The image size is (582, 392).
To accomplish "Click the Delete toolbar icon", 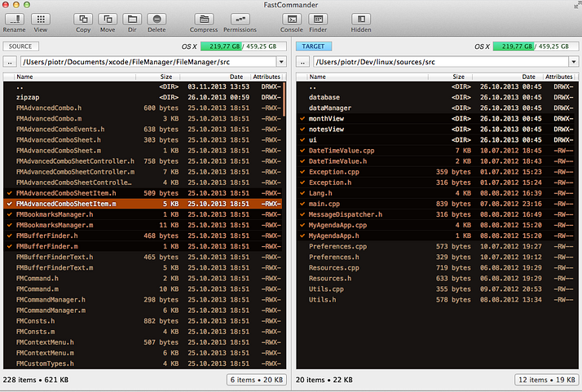I will point(157,19).
